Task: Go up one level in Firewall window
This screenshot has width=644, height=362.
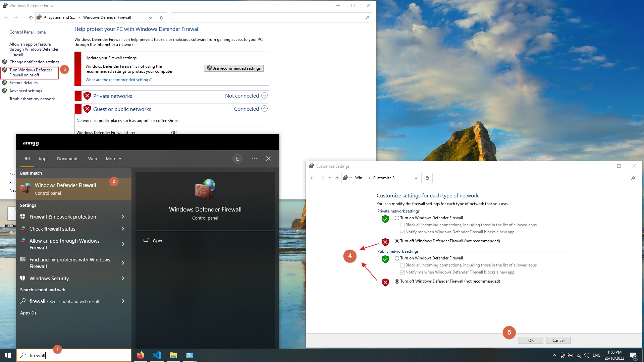Action: point(31,17)
